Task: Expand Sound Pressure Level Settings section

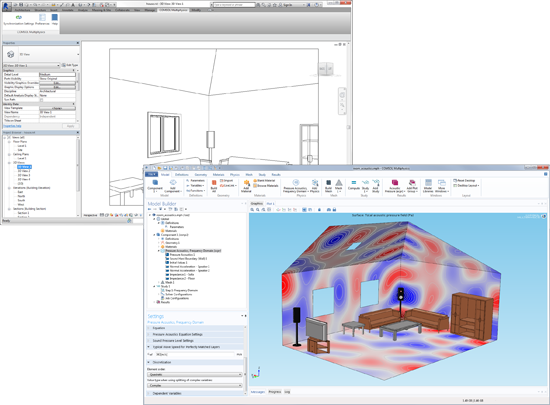Action: pos(196,341)
